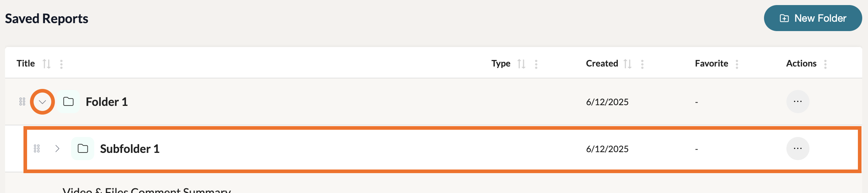
Task: Click the drag handle beside Folder 1
Action: click(x=22, y=102)
